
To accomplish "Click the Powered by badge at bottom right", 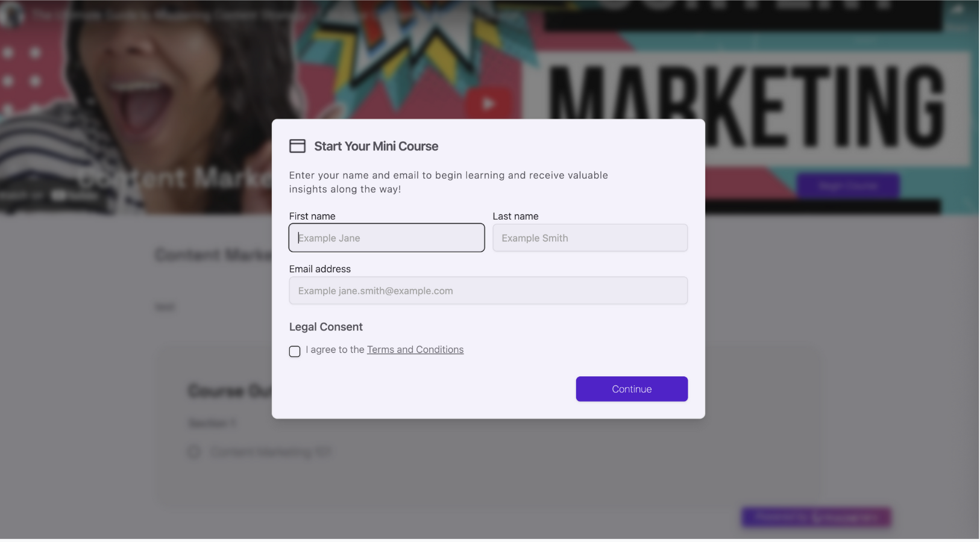I will click(x=816, y=517).
